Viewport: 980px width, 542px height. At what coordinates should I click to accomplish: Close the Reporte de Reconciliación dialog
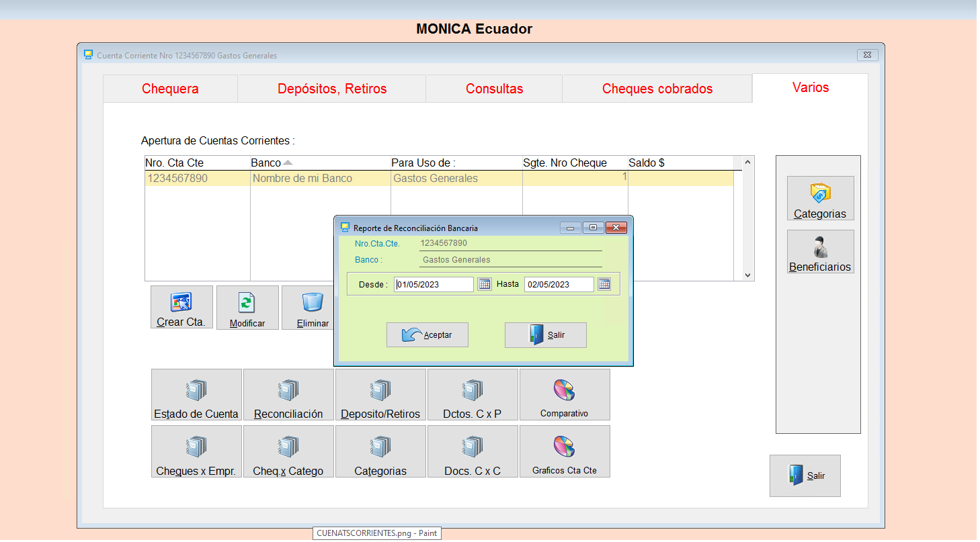point(616,228)
